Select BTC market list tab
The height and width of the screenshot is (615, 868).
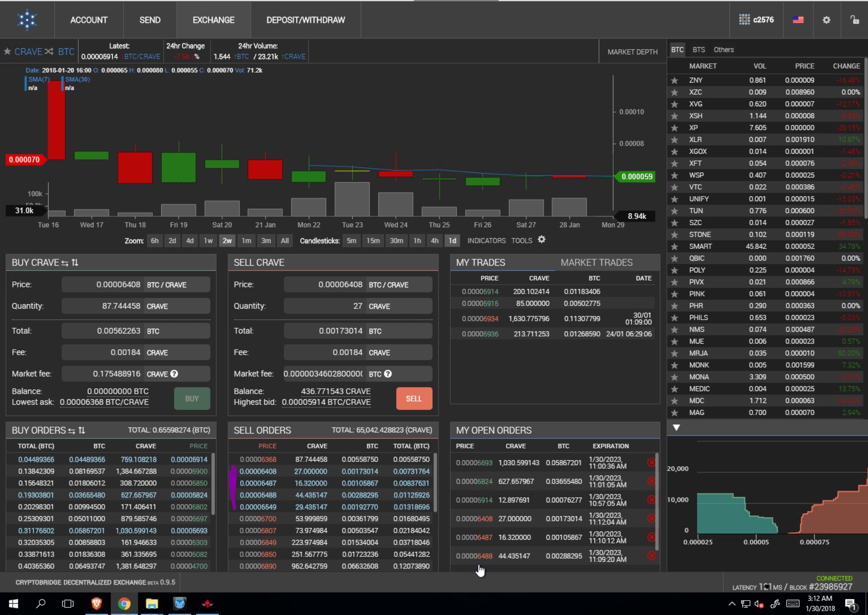[x=677, y=50]
